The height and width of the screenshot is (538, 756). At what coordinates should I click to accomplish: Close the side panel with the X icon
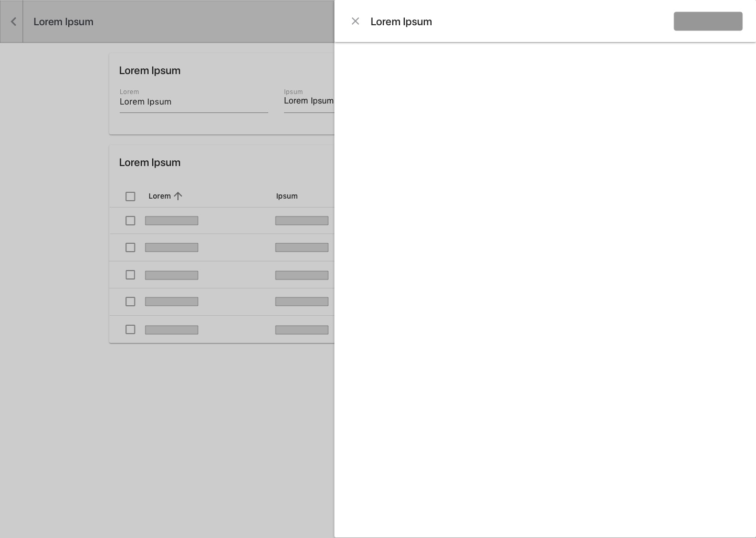point(355,22)
